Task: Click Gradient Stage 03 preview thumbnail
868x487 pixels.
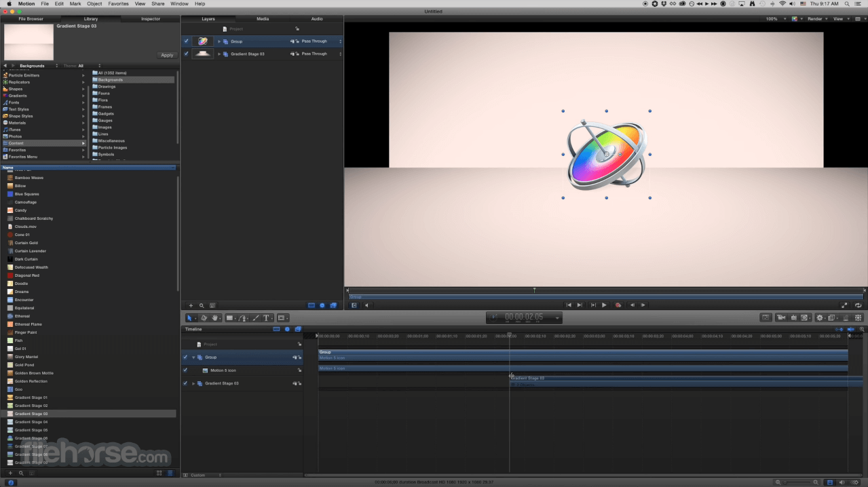Action: (x=29, y=43)
